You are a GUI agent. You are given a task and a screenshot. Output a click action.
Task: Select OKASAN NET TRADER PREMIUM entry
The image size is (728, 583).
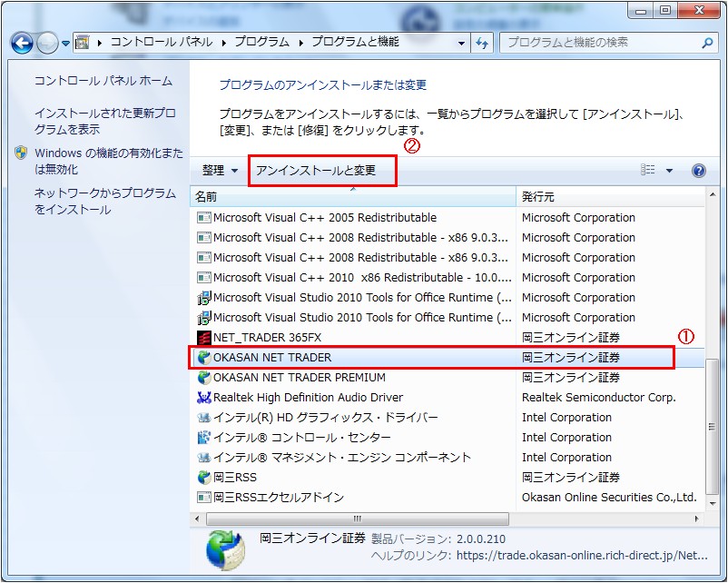point(448,377)
